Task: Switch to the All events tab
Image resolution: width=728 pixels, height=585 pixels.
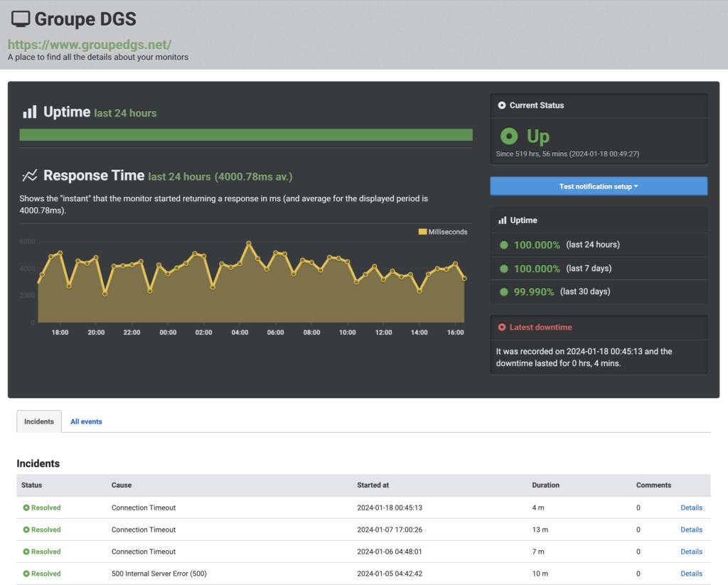Action: [x=86, y=422]
